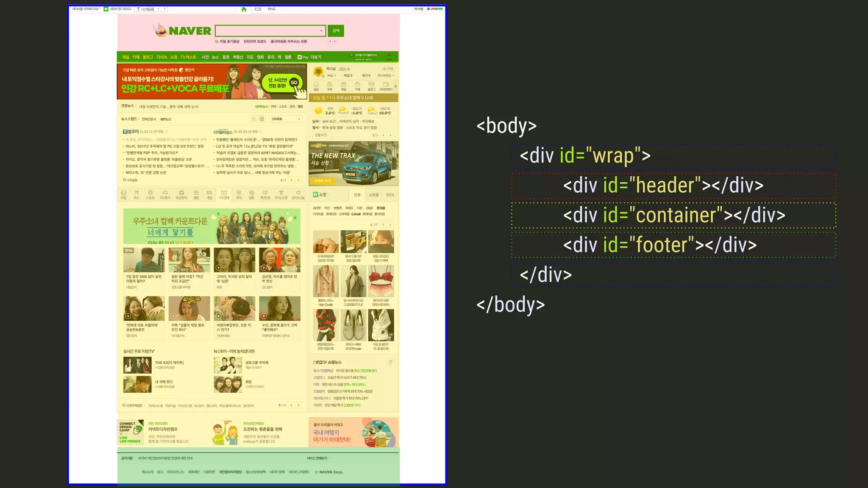Click inside the NAVER search input field
This screenshot has width=868, height=488.
[267, 31]
